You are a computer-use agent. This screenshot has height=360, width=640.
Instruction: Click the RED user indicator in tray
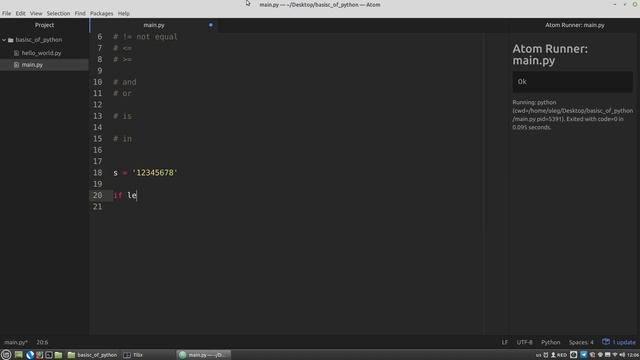click(x=559, y=355)
